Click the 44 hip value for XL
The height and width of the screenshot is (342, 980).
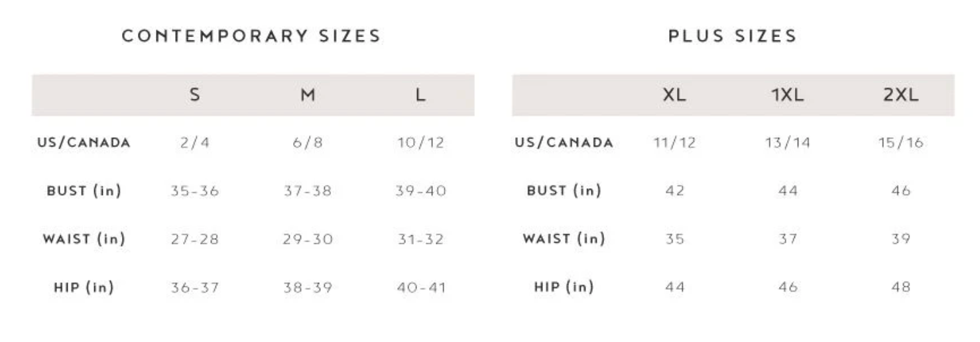click(674, 287)
